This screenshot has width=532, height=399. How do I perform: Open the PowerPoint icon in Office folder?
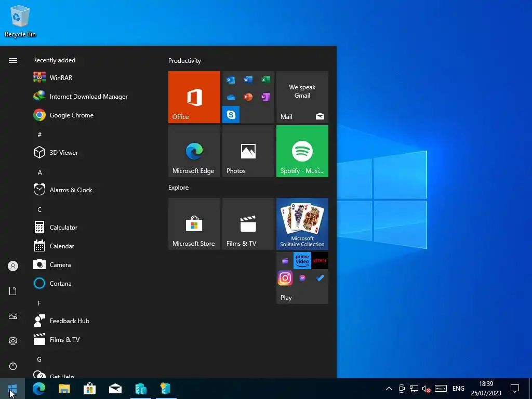(248, 97)
